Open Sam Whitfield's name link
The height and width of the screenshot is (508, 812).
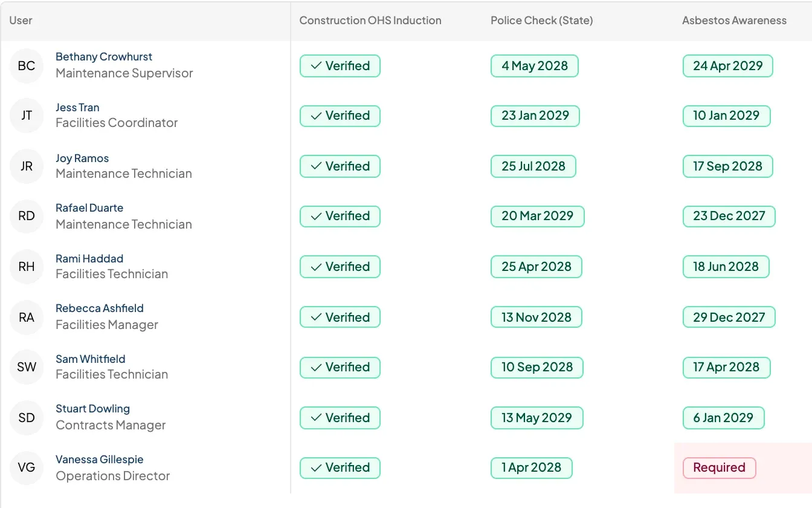point(91,359)
